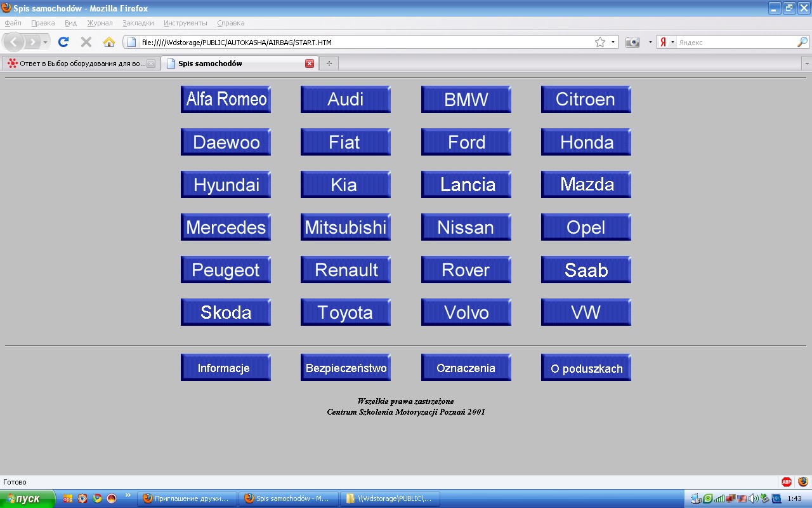Open the Справка menu
This screenshot has width=812, height=508.
[231, 23]
